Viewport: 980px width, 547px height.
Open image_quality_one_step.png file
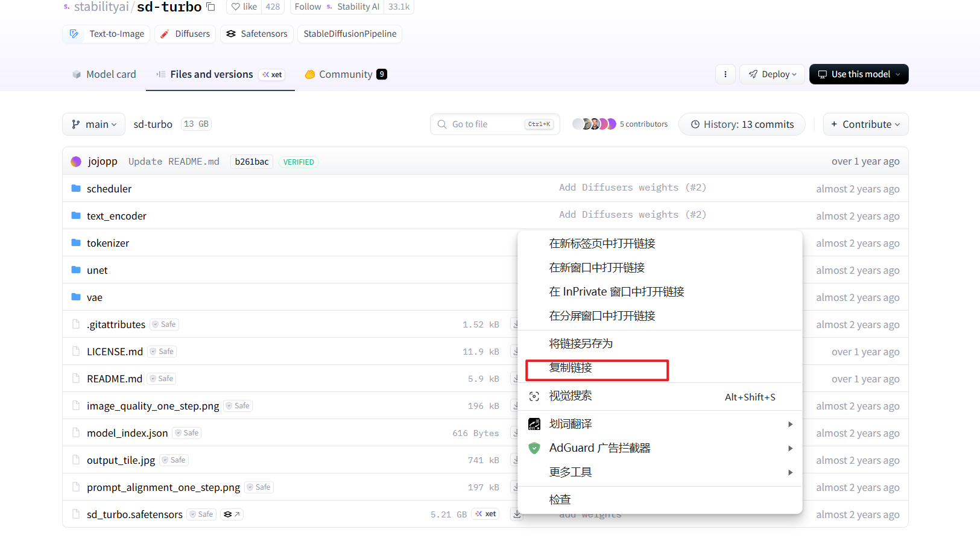click(x=153, y=406)
